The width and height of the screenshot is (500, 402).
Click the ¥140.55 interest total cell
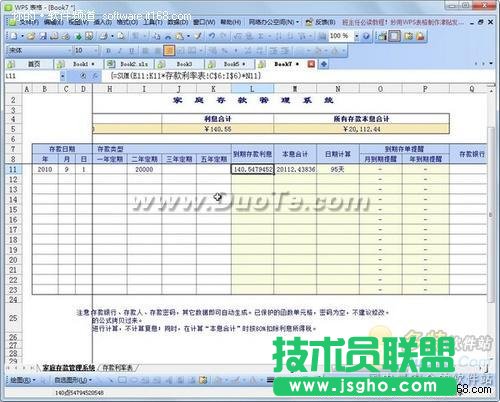tap(218, 129)
